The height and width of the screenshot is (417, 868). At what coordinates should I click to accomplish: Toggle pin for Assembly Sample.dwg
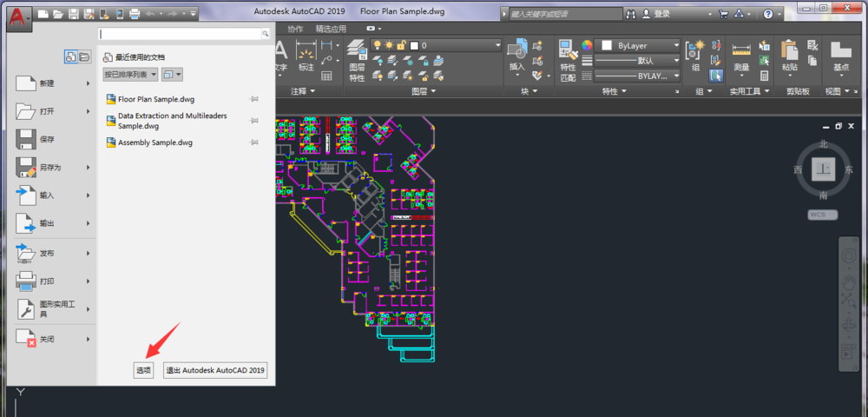[253, 142]
